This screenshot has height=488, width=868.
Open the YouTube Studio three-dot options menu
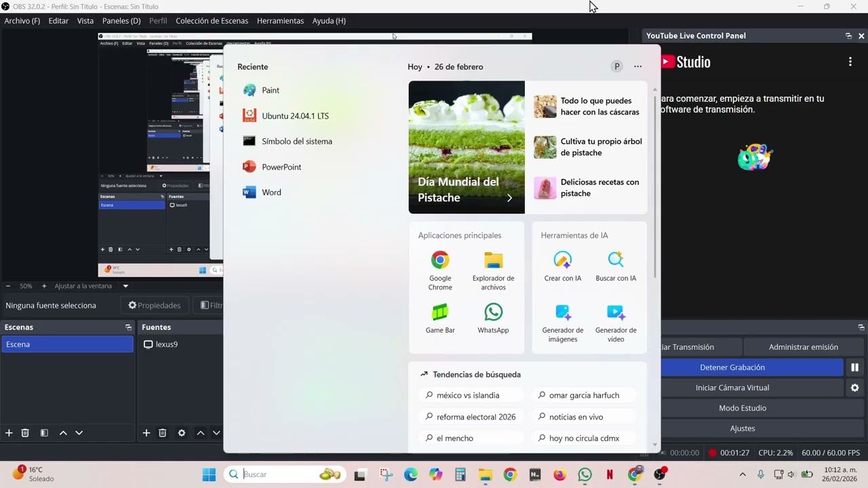tap(850, 62)
